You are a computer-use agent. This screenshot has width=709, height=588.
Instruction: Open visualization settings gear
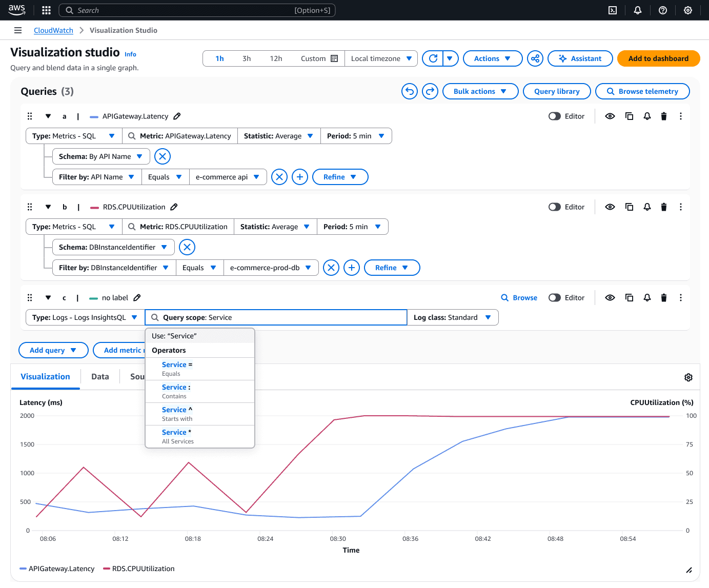click(688, 377)
